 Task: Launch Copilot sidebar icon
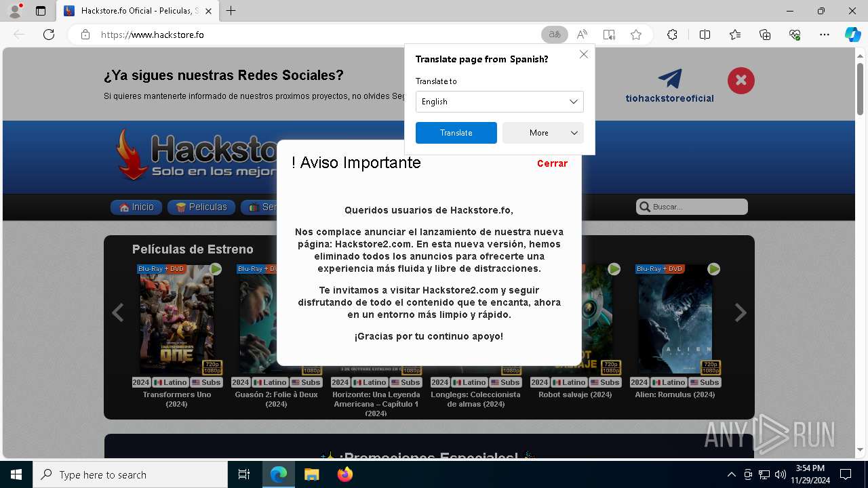pos(852,35)
